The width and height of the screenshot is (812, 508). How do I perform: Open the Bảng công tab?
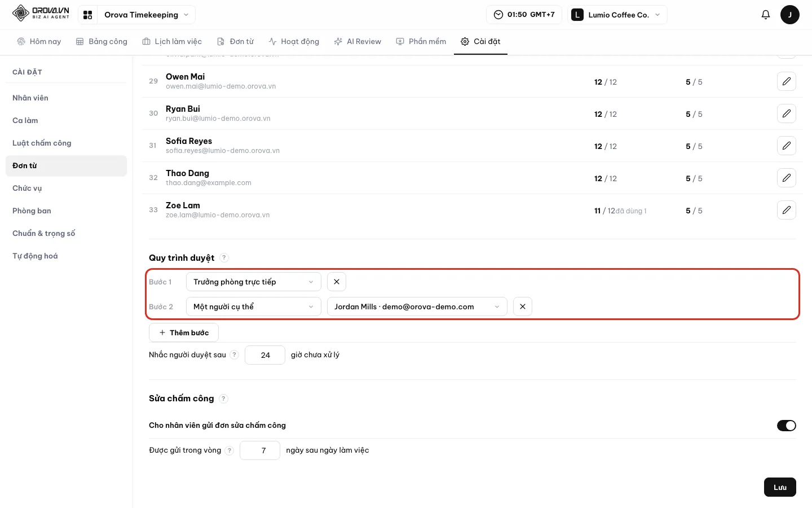click(x=101, y=42)
